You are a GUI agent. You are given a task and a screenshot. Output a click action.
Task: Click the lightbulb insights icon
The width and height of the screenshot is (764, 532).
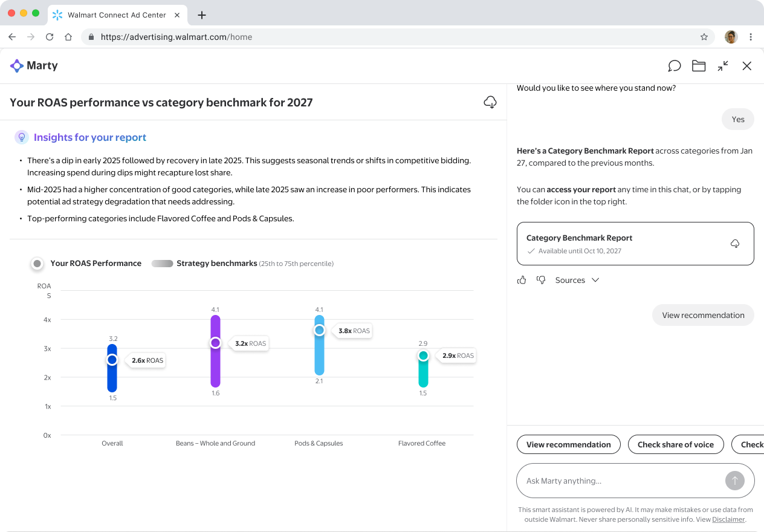22,137
